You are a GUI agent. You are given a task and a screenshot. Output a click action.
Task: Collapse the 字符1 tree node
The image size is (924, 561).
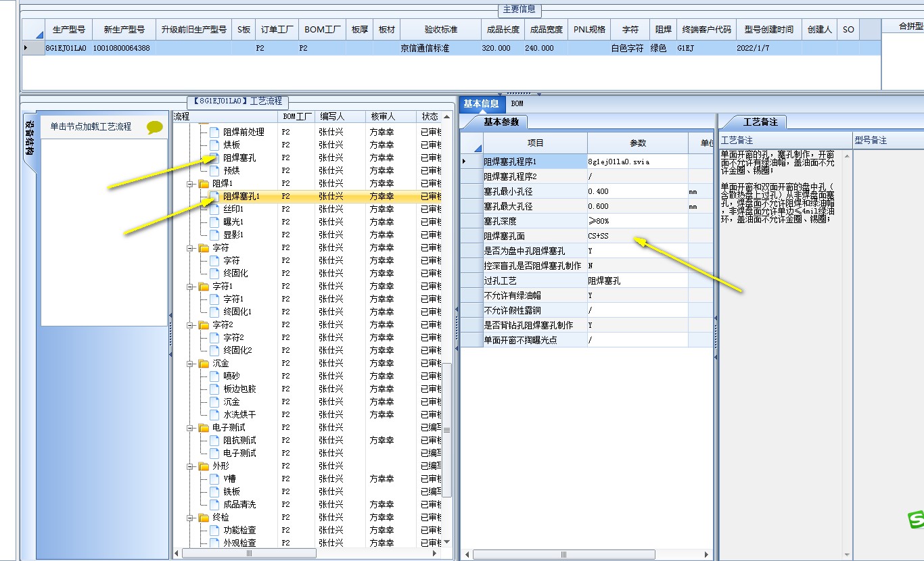(190, 286)
